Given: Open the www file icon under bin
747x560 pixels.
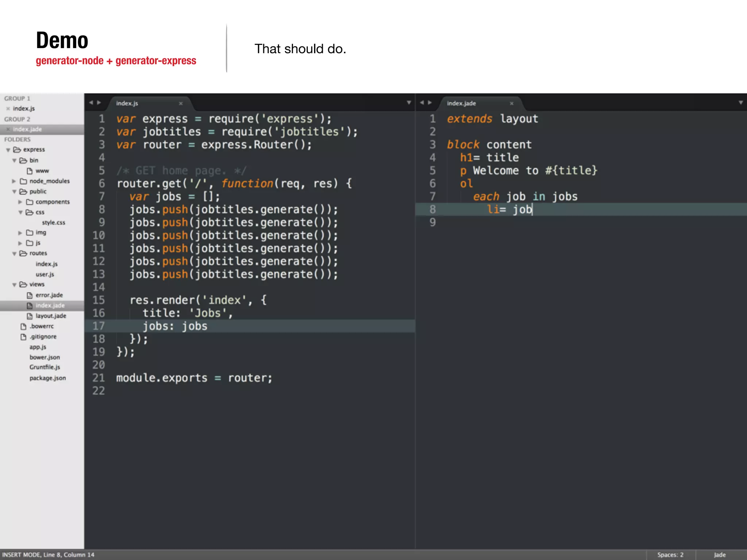Looking at the screenshot, I should point(30,171).
